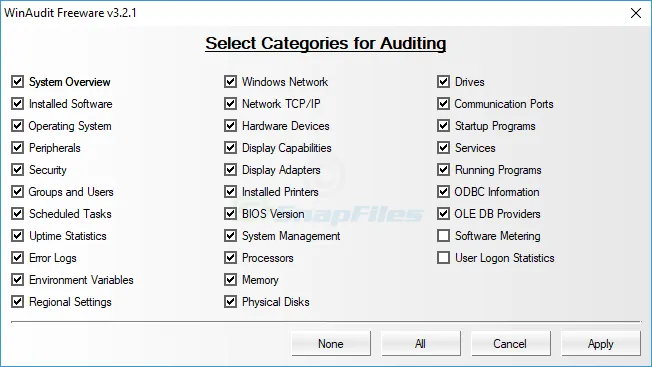Cancel the category selection dialog
This screenshot has height=367, width=652.
tap(510, 344)
